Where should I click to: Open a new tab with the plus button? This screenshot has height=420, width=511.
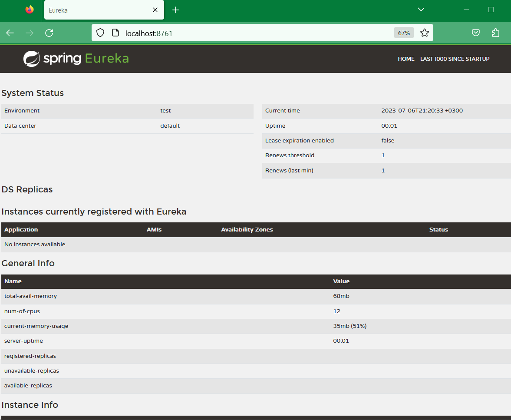click(x=175, y=10)
